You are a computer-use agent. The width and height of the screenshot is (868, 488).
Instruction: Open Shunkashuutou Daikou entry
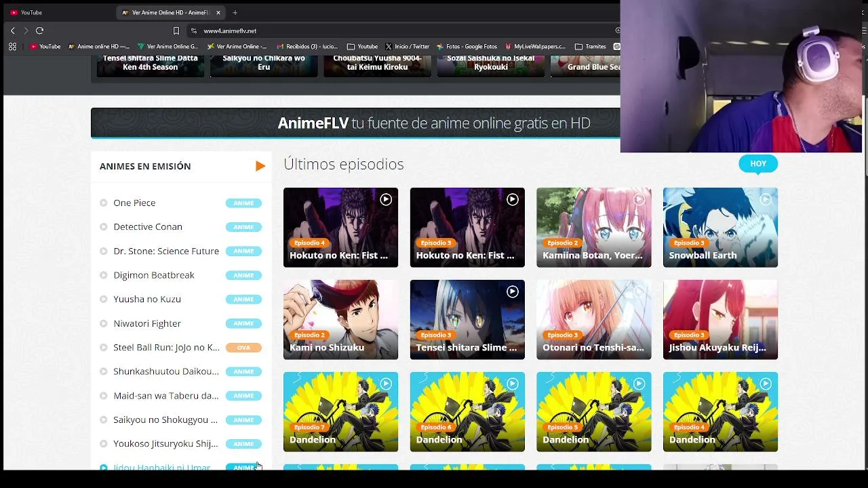166,371
